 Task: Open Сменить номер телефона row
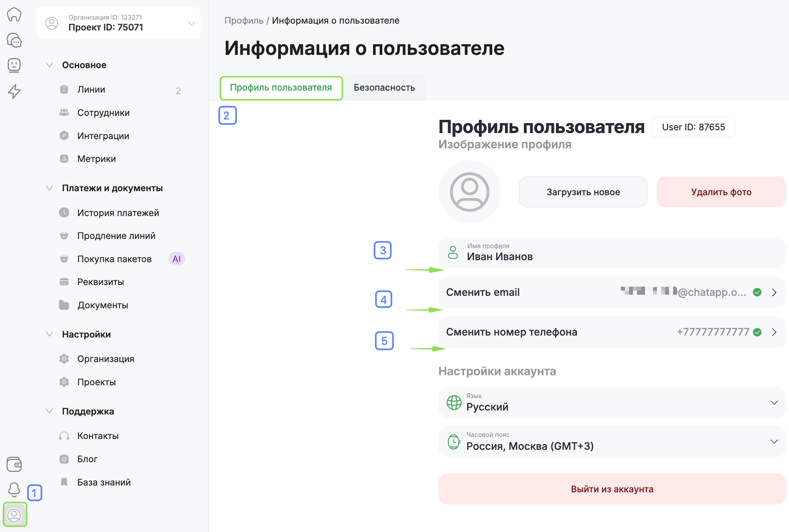[612, 332]
